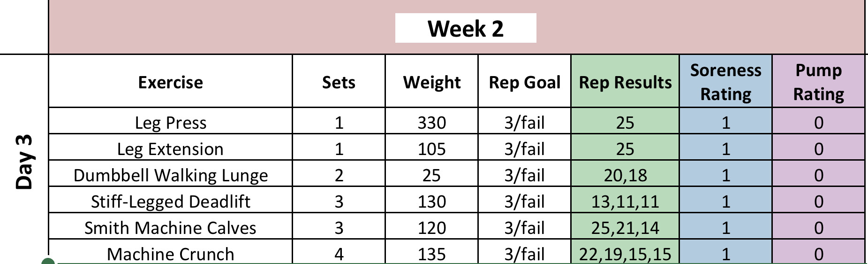
Task: Select the Leg Extension cell
Action: (x=170, y=149)
